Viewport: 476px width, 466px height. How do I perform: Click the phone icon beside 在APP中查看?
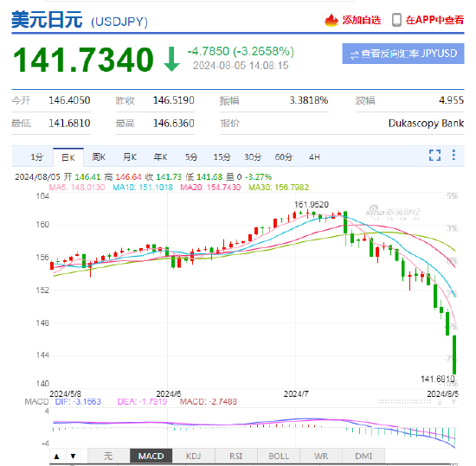pos(396,20)
